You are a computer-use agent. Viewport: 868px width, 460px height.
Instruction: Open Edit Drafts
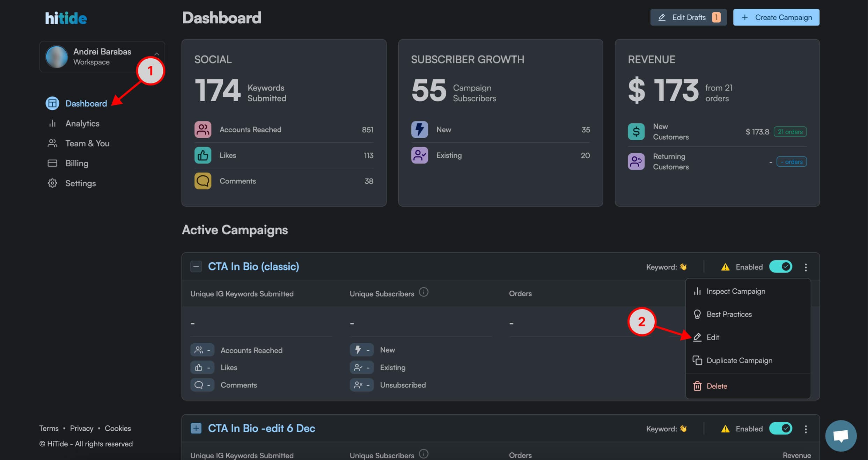(688, 17)
